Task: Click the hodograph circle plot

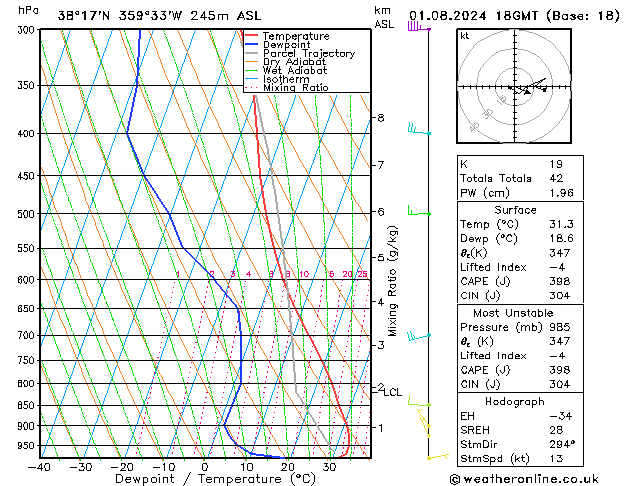Action: point(514,86)
